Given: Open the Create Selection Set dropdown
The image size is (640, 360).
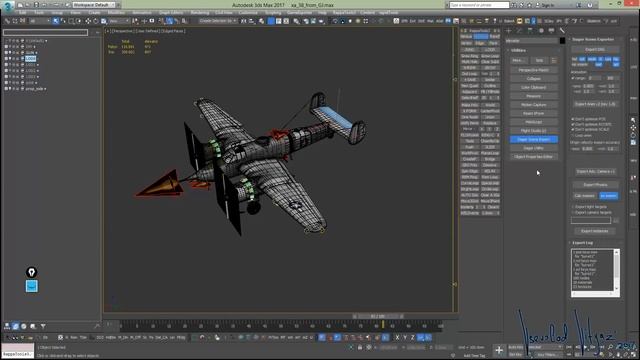Looking at the screenshot, I should 218,21.
